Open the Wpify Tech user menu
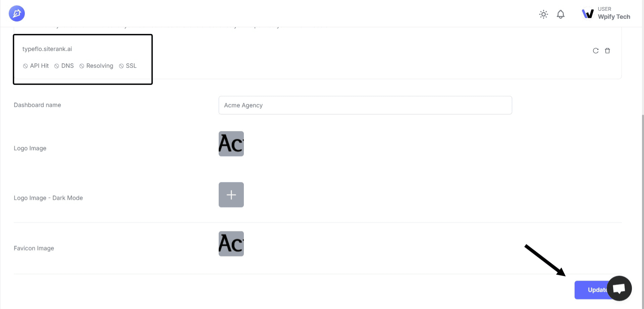Image resolution: width=644 pixels, height=309 pixels. pos(613,16)
